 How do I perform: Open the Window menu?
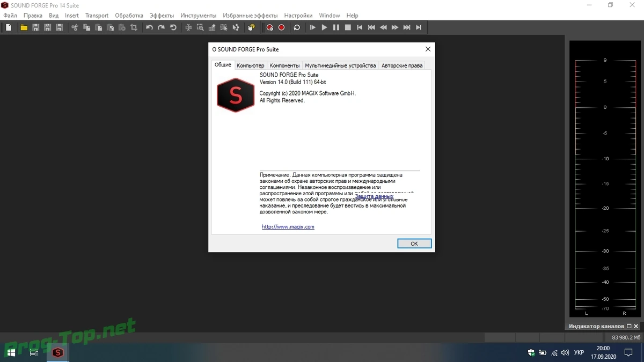330,16
